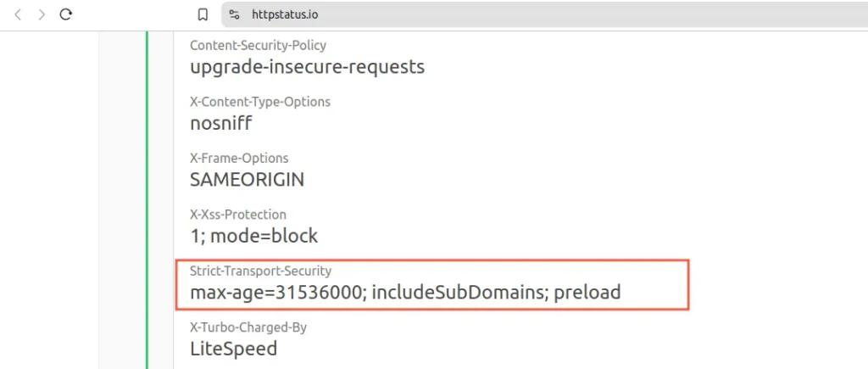
Task: Bookmark this page with the bookmark icon
Action: [203, 15]
